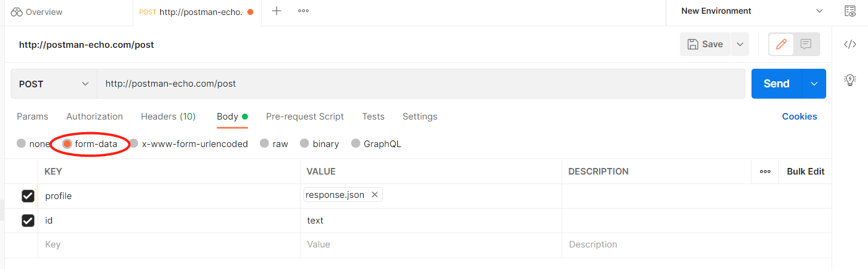868x269 pixels.
Task: Open the comments view icon
Action: tap(806, 44)
